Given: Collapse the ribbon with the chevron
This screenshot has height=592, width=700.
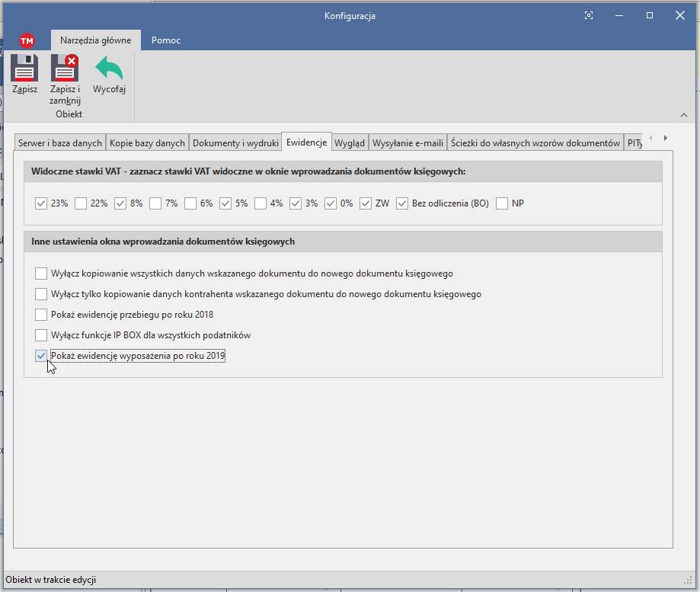Looking at the screenshot, I should pos(683,114).
